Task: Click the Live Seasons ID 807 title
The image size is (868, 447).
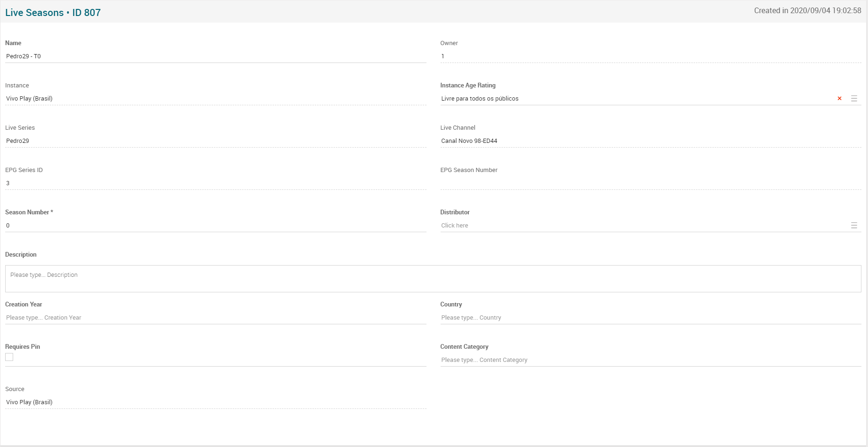Action: (x=53, y=13)
